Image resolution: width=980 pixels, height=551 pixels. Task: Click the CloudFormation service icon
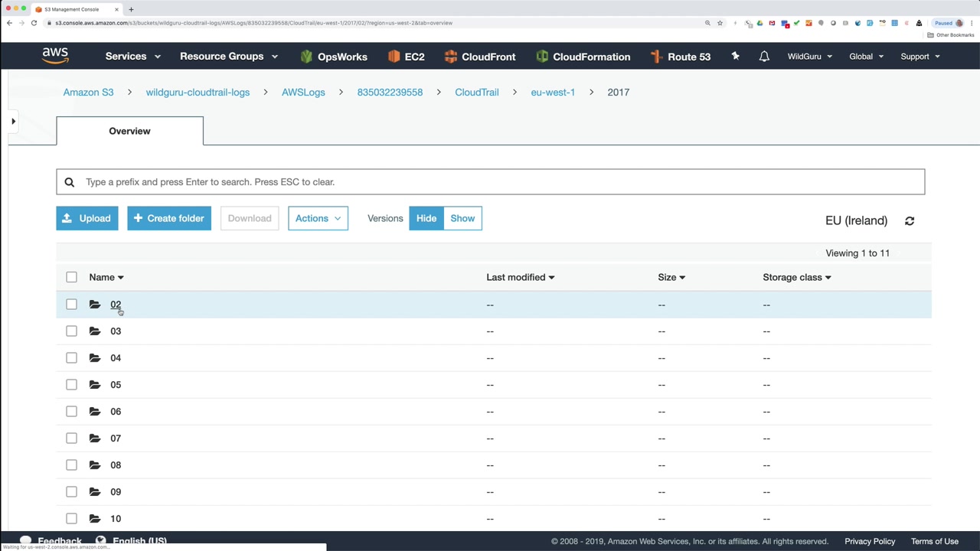(x=542, y=56)
